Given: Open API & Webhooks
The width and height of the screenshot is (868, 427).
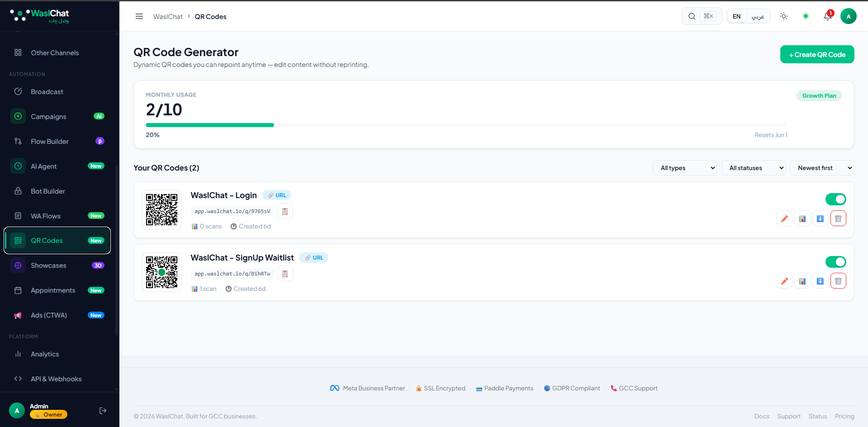Looking at the screenshot, I should click(57, 379).
